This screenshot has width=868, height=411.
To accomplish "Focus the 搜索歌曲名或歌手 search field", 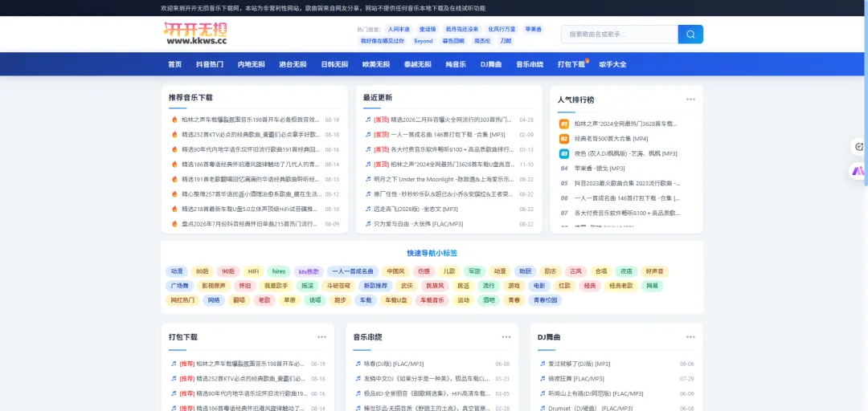I will [620, 35].
